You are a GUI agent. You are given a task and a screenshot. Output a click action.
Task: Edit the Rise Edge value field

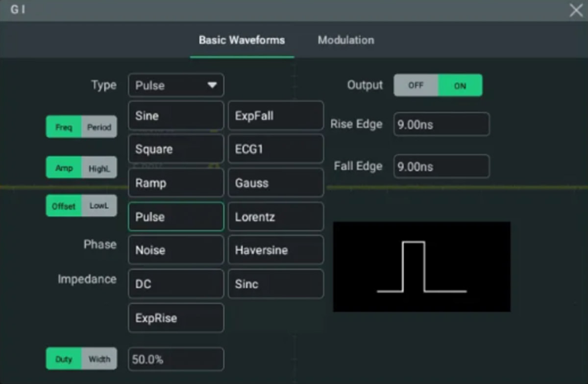point(441,125)
